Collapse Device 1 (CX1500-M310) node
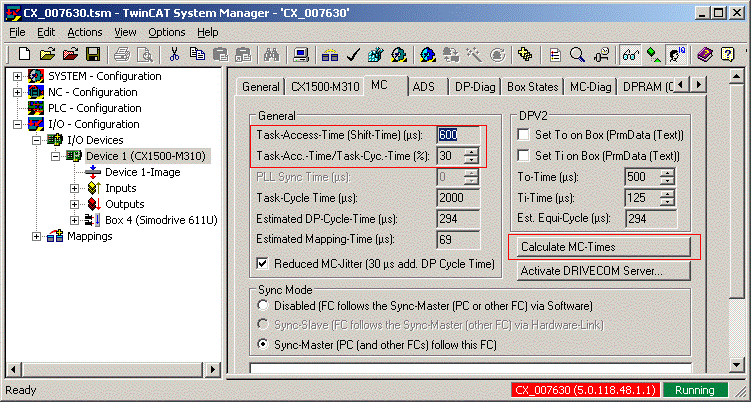Screen dimensions: 751x402 pos(56,156)
